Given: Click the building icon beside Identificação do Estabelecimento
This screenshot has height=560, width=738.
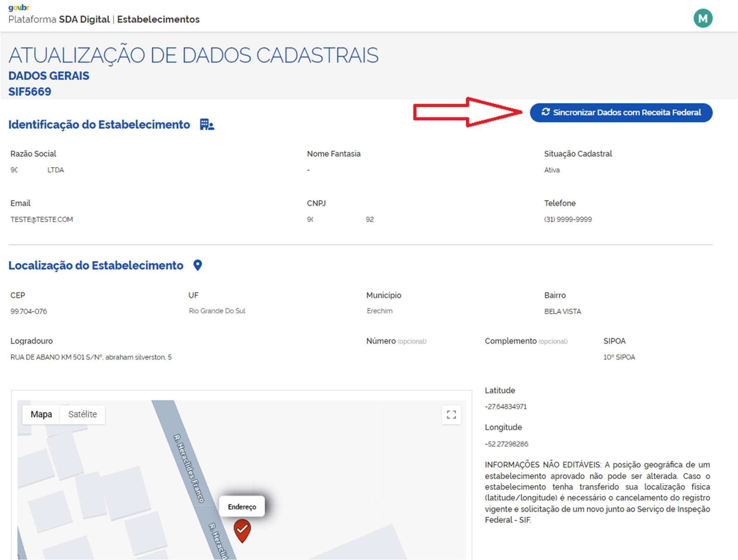Looking at the screenshot, I should click(x=207, y=125).
